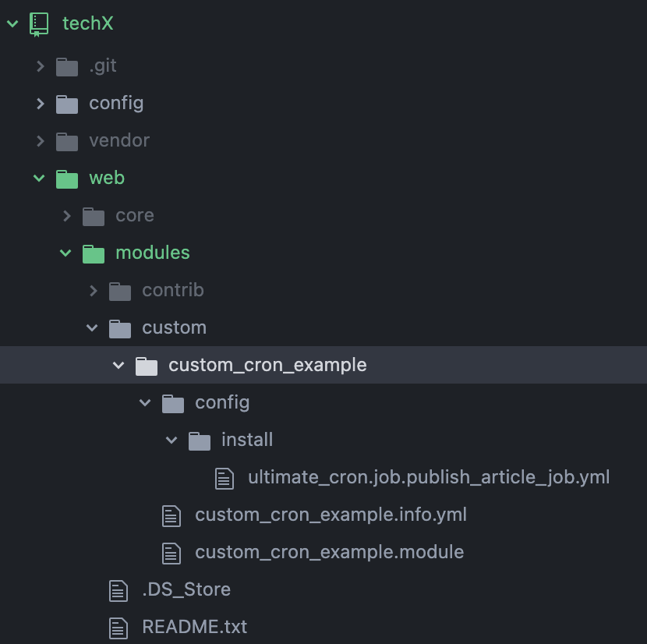647x644 pixels.
Task: Collapse the web folder chevron
Action: (x=39, y=178)
